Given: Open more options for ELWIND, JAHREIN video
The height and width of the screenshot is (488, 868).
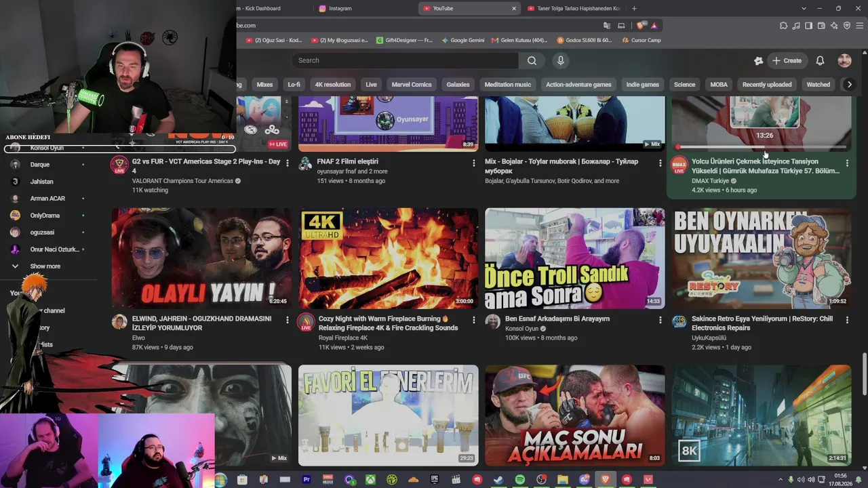Looking at the screenshot, I should (x=287, y=319).
